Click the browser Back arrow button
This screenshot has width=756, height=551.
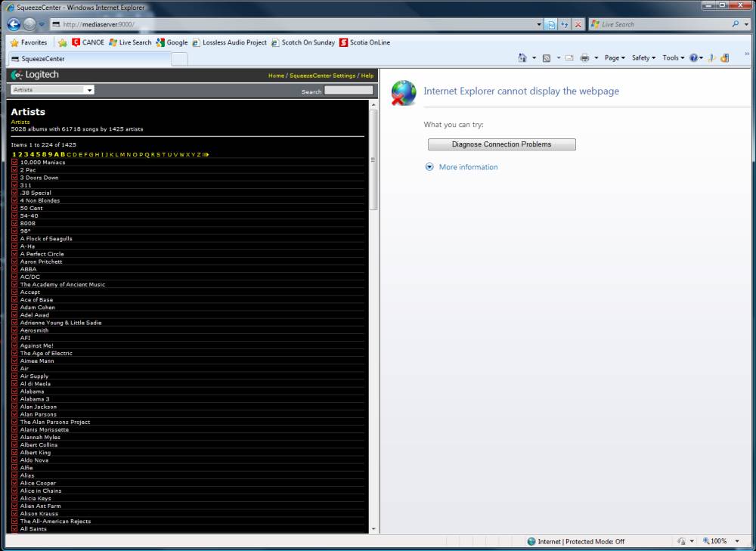point(14,24)
